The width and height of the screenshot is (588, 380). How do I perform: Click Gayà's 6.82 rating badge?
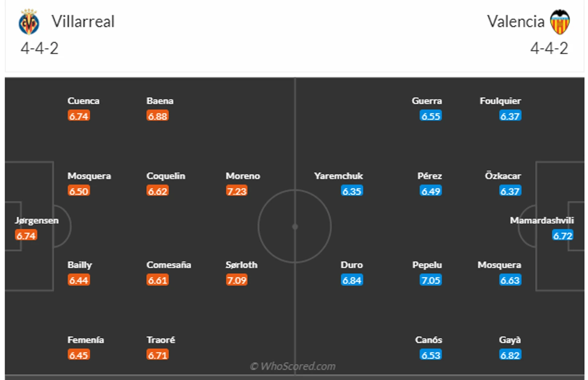[x=510, y=355]
